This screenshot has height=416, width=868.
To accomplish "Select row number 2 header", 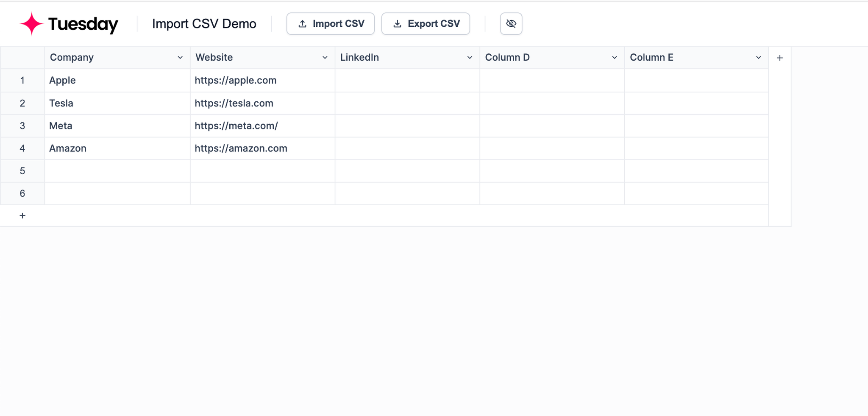I will coord(22,103).
